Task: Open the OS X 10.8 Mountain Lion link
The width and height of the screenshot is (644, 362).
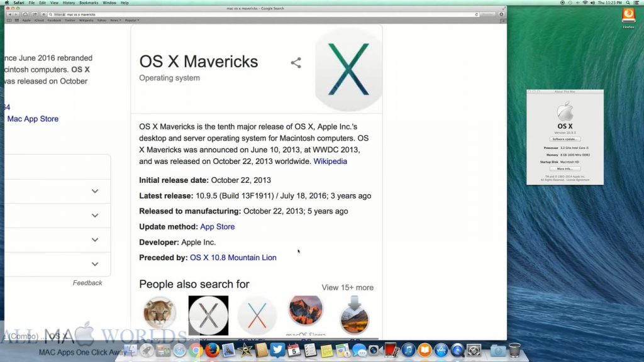Action: click(233, 257)
